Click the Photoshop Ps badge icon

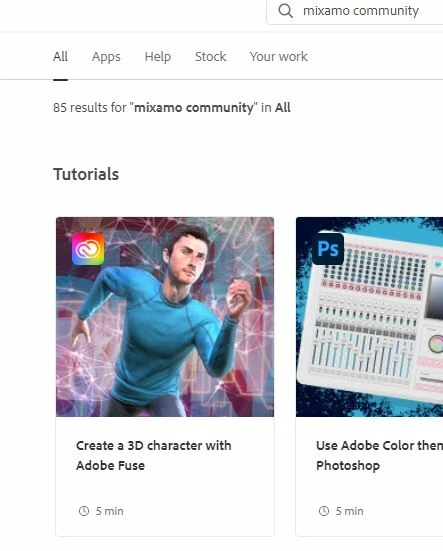tap(328, 249)
